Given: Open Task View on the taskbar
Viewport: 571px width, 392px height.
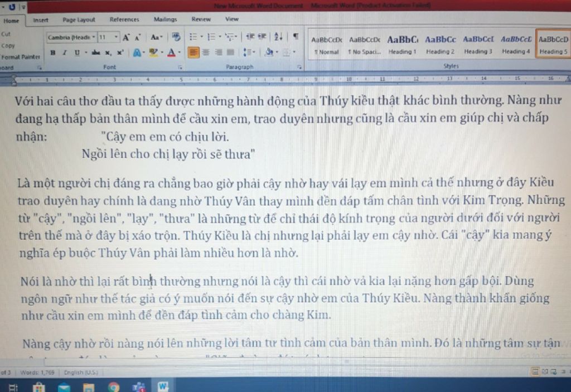Looking at the screenshot, I should point(13,388).
